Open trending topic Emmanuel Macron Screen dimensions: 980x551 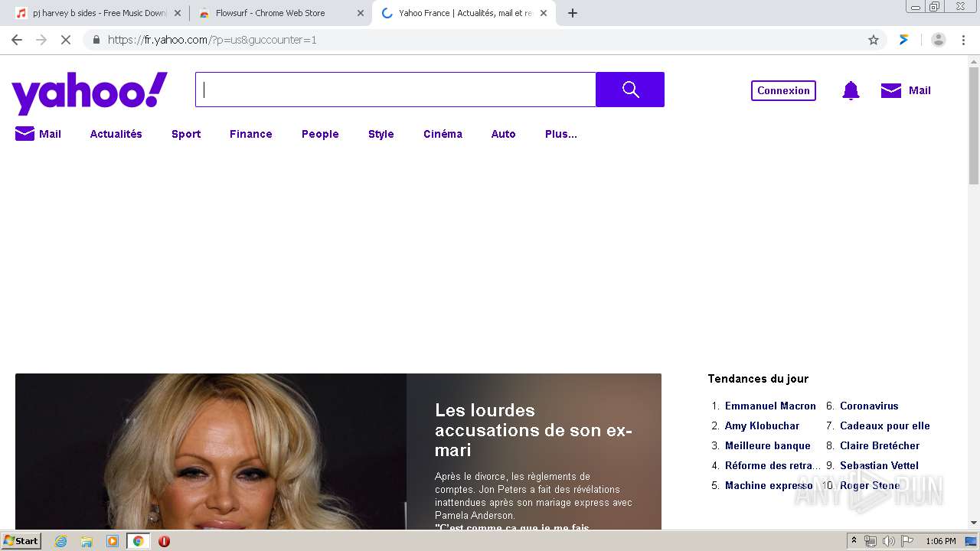(770, 406)
